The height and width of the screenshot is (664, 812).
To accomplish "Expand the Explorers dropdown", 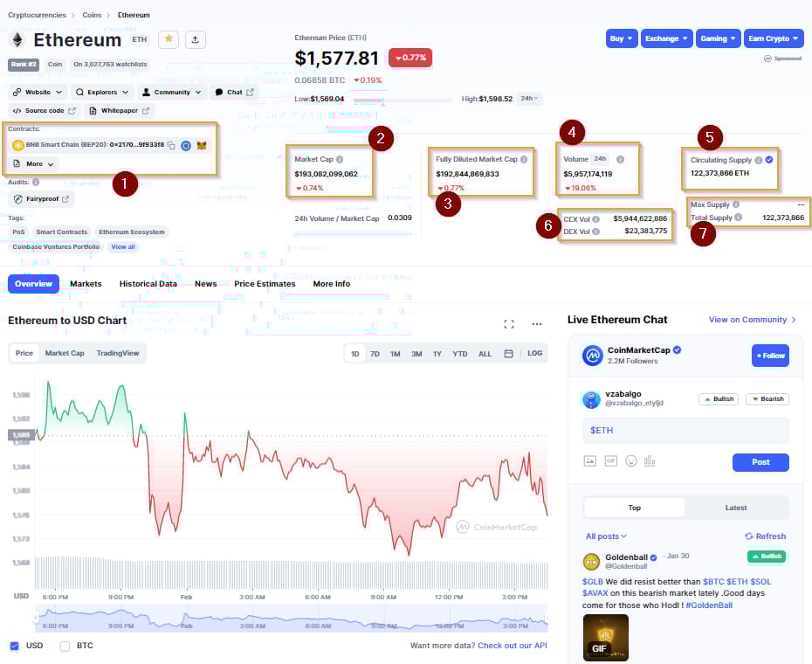I will 102,93.
